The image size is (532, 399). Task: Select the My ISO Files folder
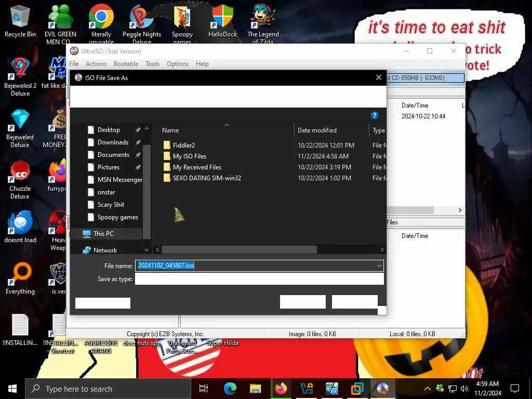(189, 156)
